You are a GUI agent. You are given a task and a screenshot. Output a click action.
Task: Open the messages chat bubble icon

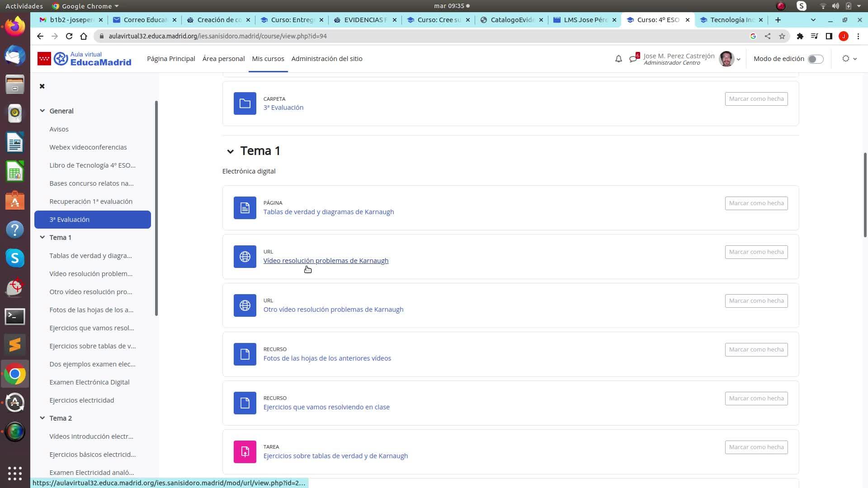(633, 59)
